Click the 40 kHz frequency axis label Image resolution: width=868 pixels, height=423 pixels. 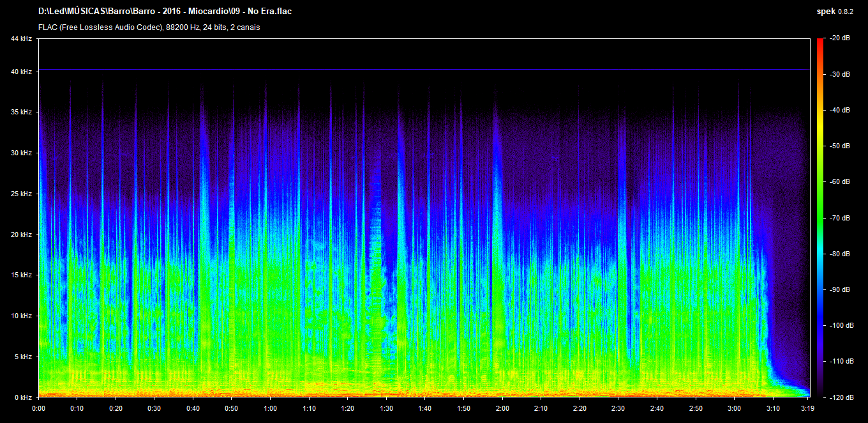(21, 72)
